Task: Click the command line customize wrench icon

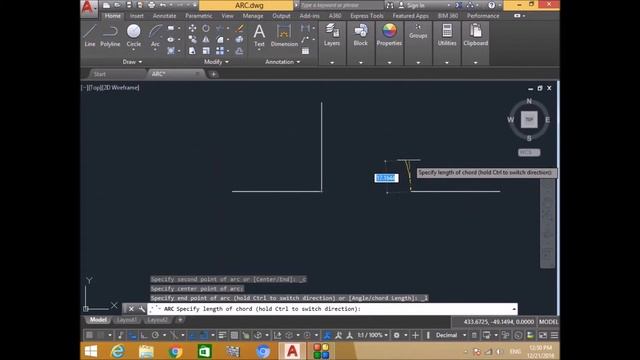Action: coord(142,309)
